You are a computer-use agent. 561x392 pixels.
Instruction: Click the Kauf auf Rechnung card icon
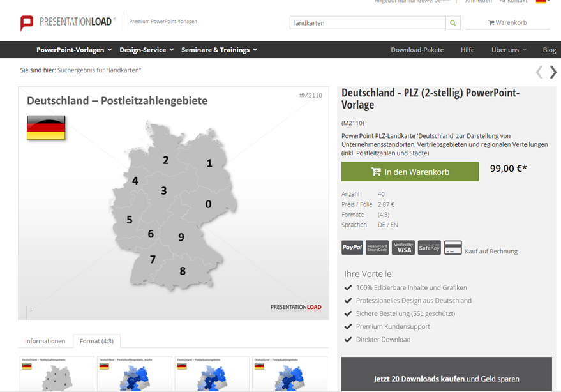453,247
